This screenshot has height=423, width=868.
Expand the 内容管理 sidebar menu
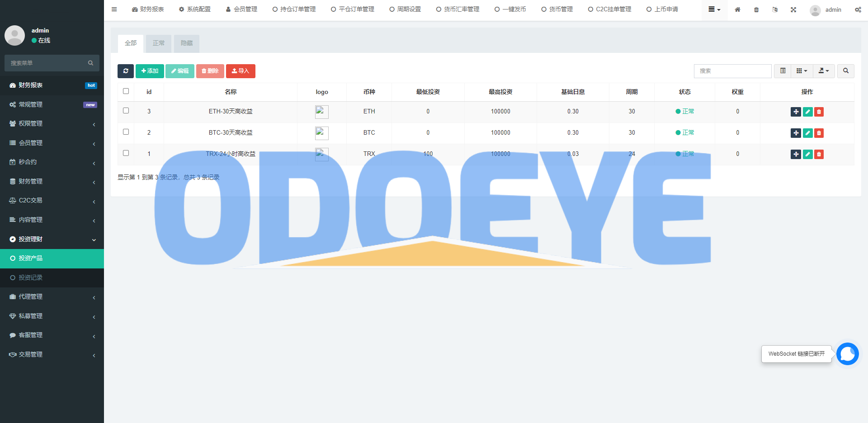point(52,220)
